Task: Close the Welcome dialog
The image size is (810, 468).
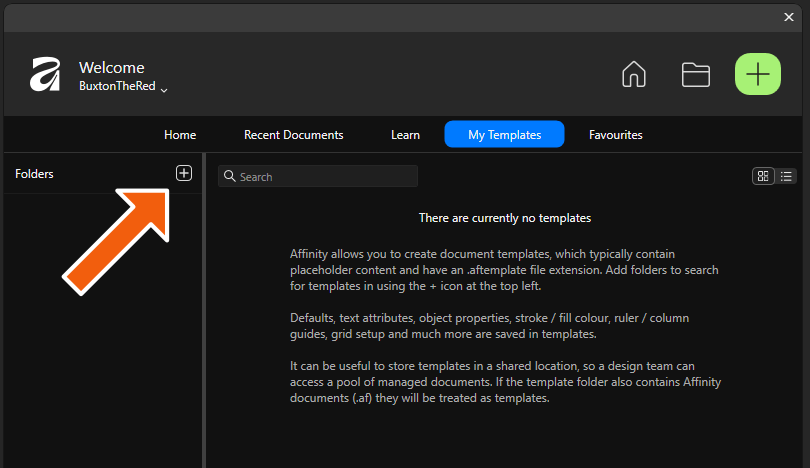Action: point(789,17)
